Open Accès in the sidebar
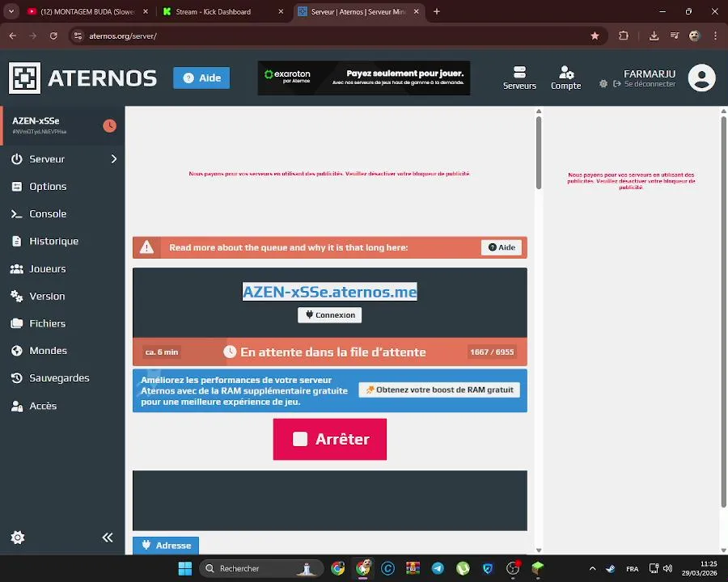This screenshot has width=728, height=582. [x=43, y=406]
